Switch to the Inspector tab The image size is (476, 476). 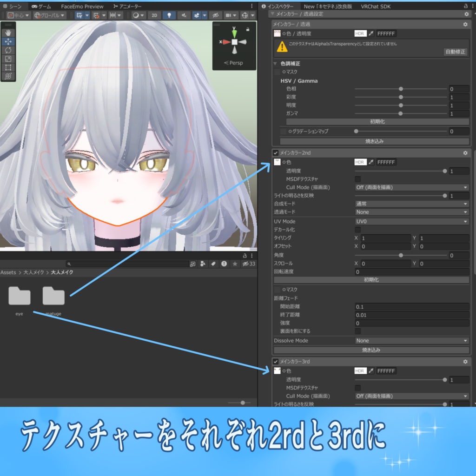tap(278, 6)
